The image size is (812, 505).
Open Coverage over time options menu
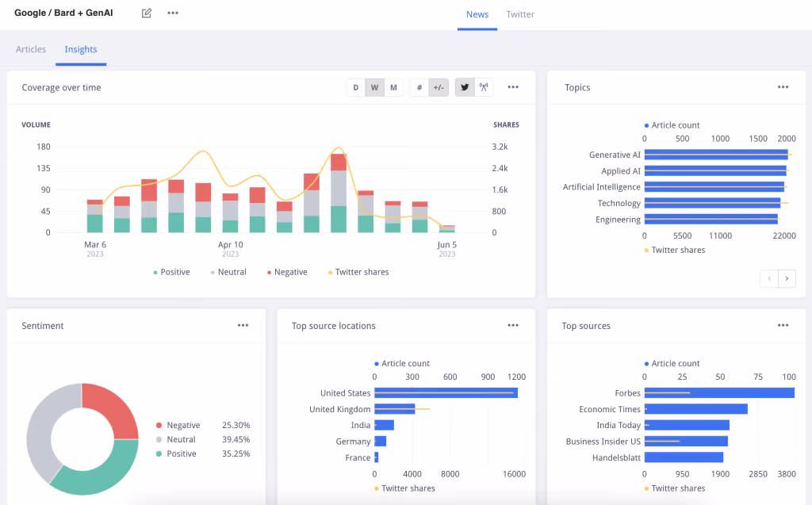(513, 87)
